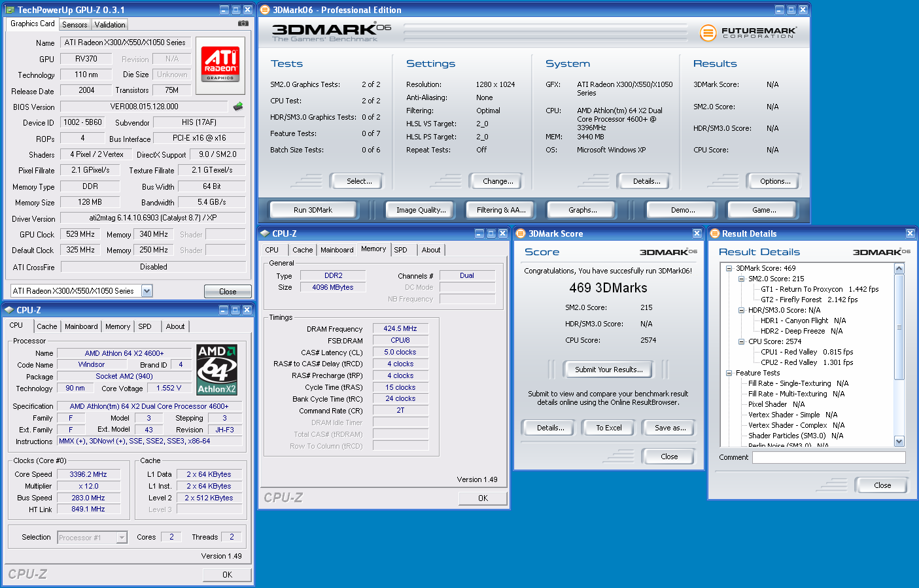
Task: Click the AMD Athlon X2 logo in CPU-Z
Action: point(217,370)
